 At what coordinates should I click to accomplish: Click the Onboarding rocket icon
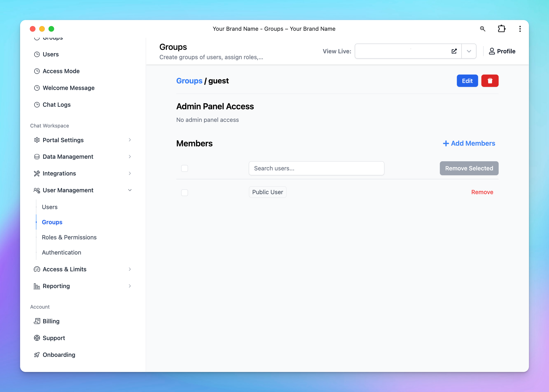37,355
